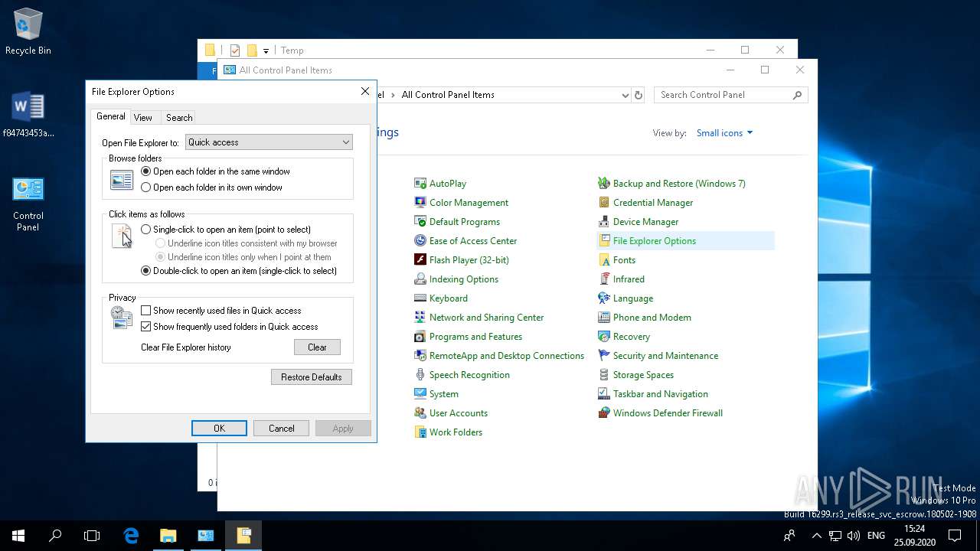Viewport: 980px width, 551px height.
Task: Open the Word document on the desktop
Action: (x=28, y=115)
